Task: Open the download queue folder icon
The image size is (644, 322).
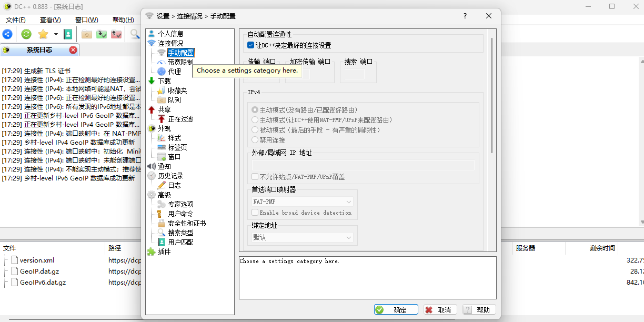Action: click(87, 34)
